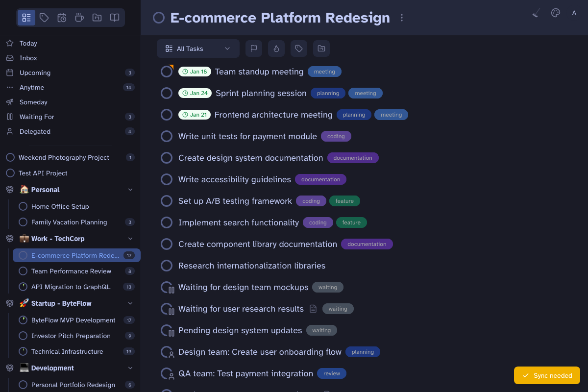Open the three-dot menu beside the project title
The image size is (588, 392).
pos(402,17)
